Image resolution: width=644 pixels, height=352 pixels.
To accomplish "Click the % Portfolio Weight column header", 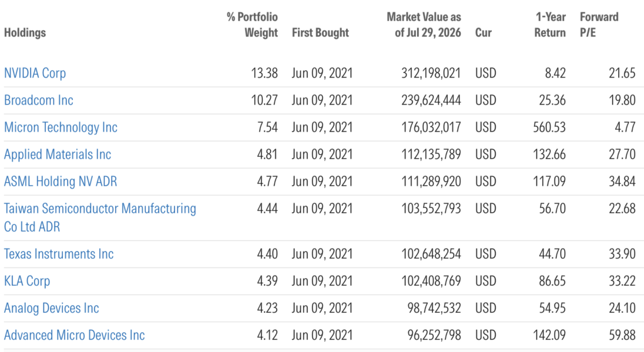I will click(x=252, y=25).
